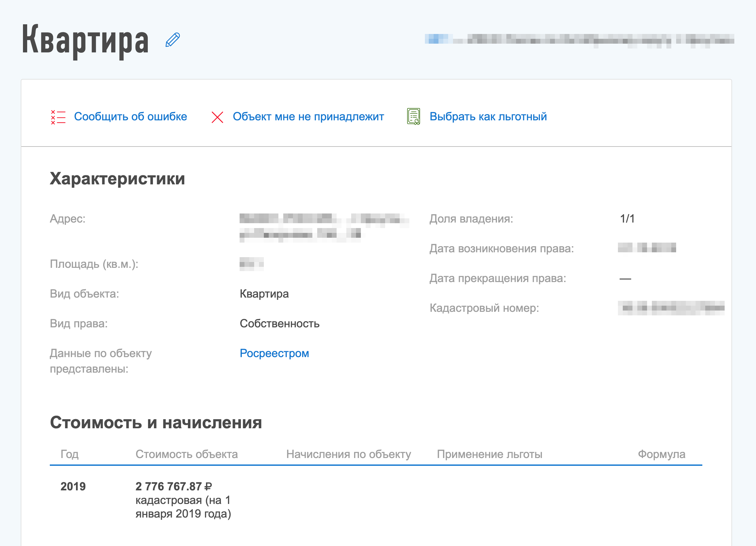Click the 2 776 767.87 ₽ value
The width and height of the screenshot is (756, 546).
174,486
